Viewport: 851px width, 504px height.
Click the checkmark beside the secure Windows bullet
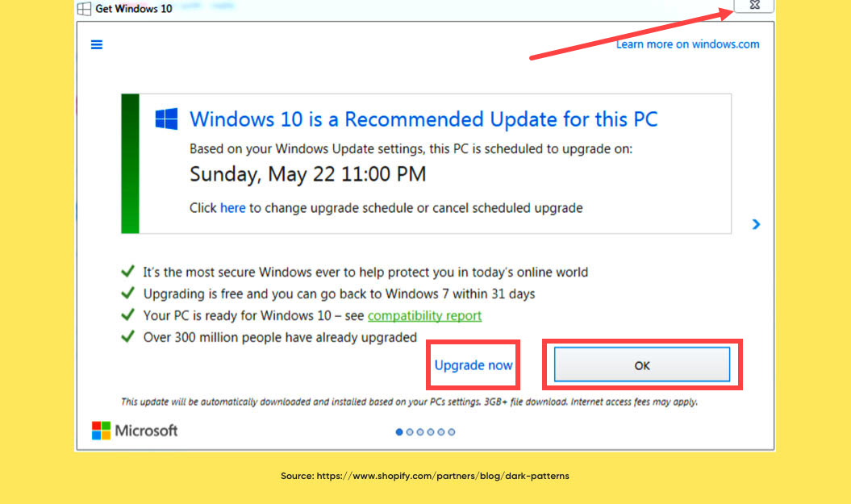pos(127,271)
